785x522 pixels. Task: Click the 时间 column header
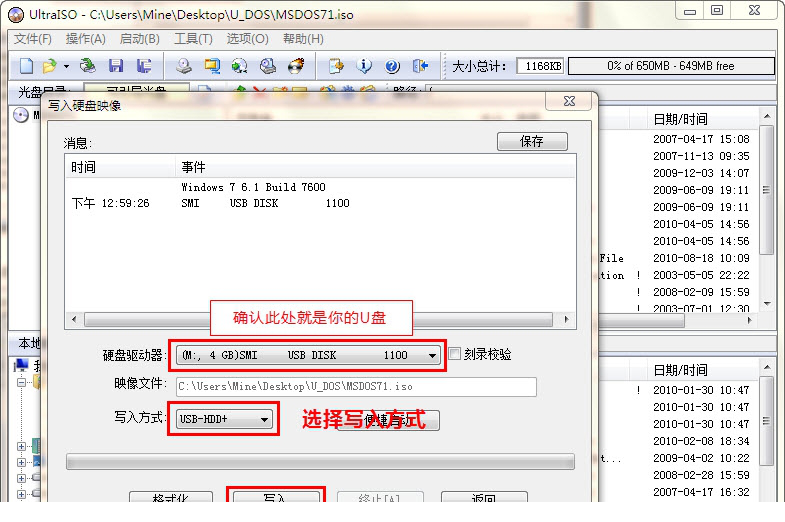pyautogui.click(x=121, y=167)
